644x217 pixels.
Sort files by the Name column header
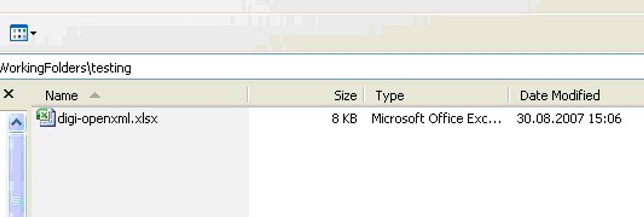(x=61, y=95)
